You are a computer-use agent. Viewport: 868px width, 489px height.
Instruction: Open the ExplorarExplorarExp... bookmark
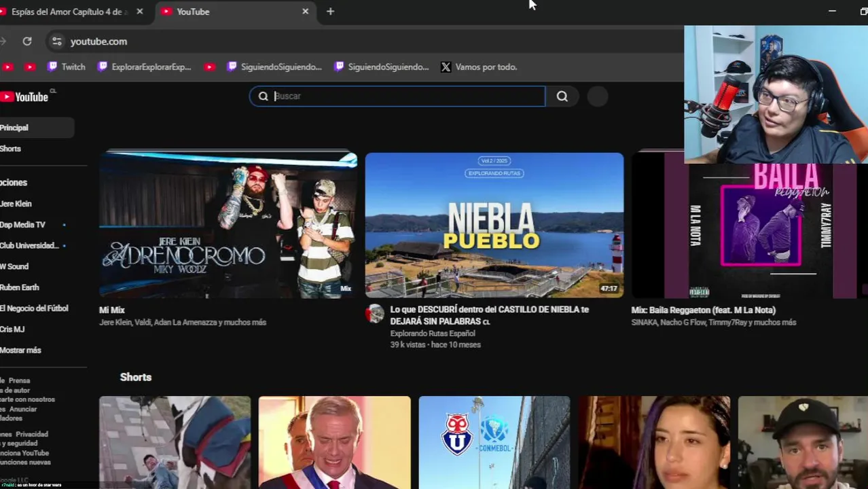[144, 67]
